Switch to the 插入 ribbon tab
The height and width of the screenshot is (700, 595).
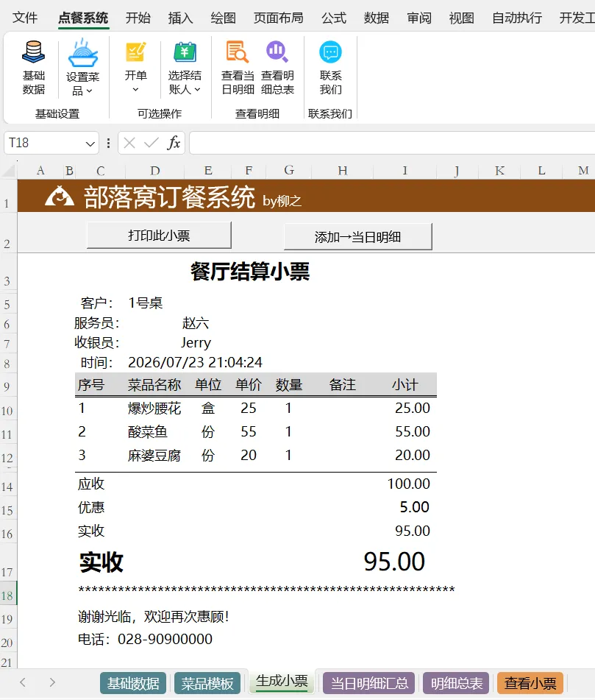pyautogui.click(x=180, y=18)
